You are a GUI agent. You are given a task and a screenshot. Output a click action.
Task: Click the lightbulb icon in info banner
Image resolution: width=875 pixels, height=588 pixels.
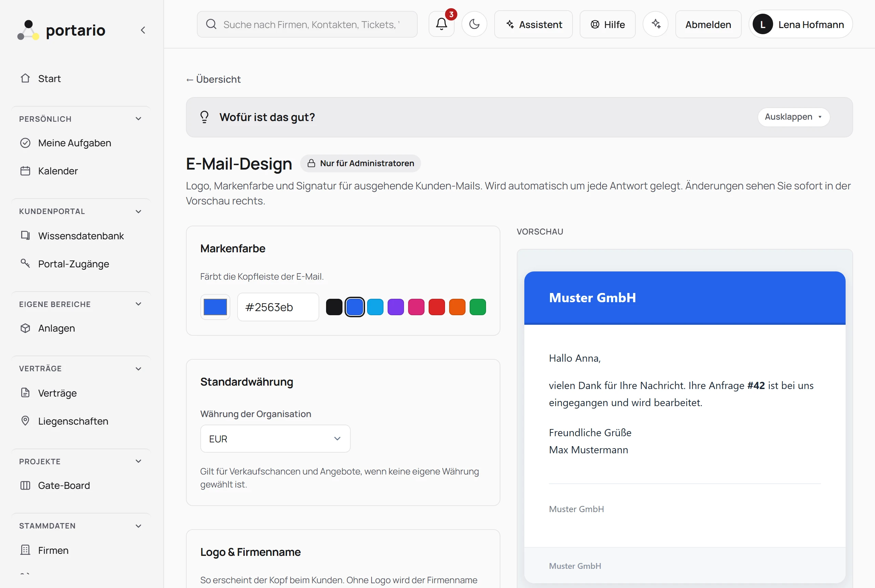204,117
